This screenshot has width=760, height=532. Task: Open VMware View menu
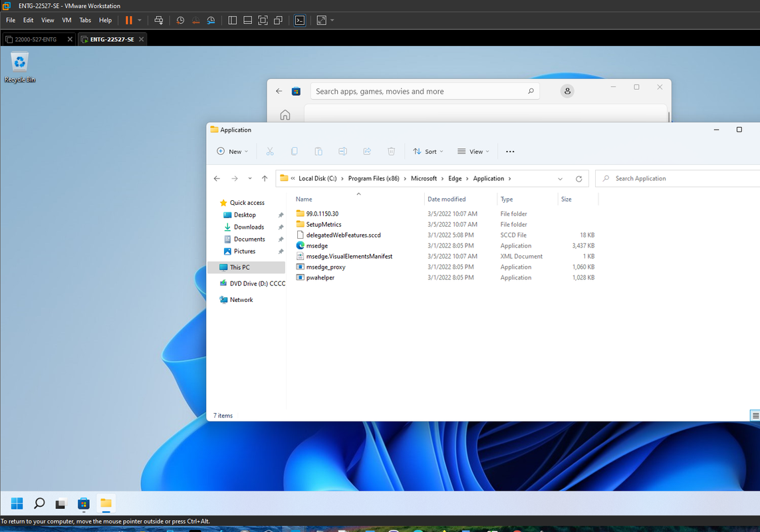click(x=47, y=21)
